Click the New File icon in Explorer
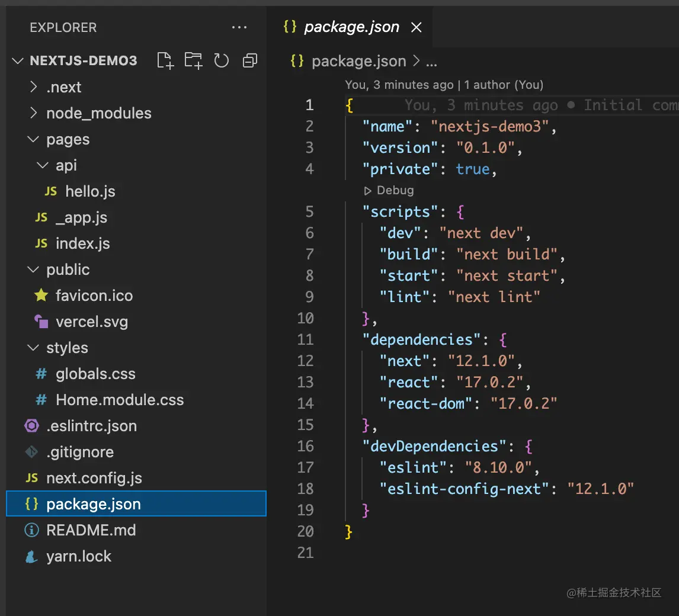This screenshot has width=679, height=616. click(x=165, y=60)
